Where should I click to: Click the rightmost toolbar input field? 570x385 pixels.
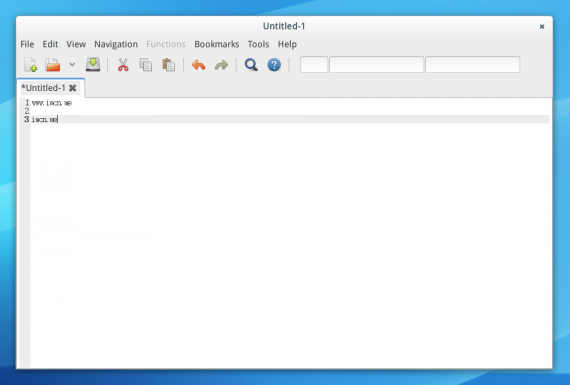click(473, 64)
